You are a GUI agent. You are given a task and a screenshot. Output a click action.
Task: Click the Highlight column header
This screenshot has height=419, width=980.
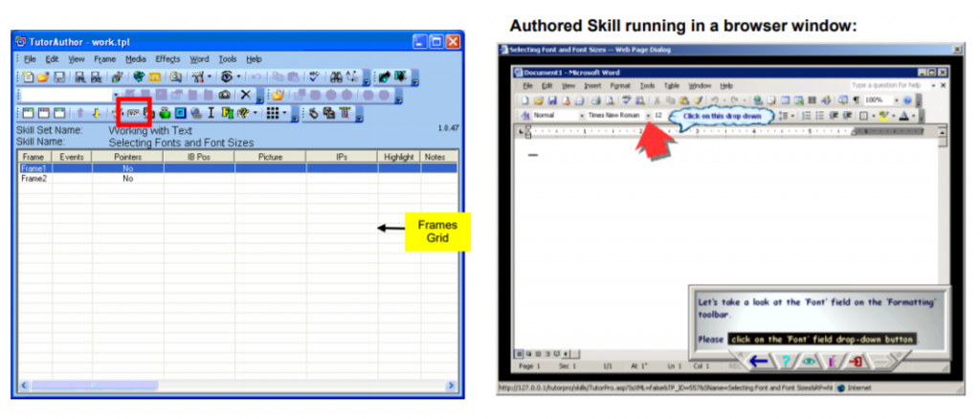point(399,157)
